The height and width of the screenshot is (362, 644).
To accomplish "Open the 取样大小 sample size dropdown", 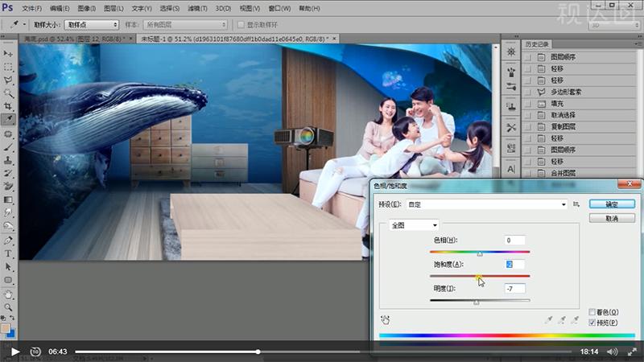I will pyautogui.click(x=92, y=25).
